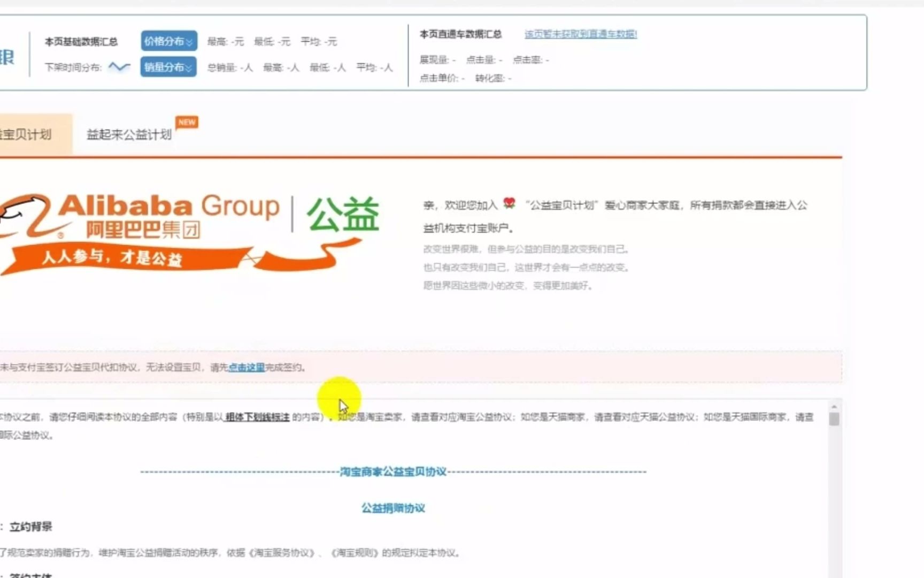Click the 总销量 value text
The width and height of the screenshot is (924, 578).
(230, 67)
